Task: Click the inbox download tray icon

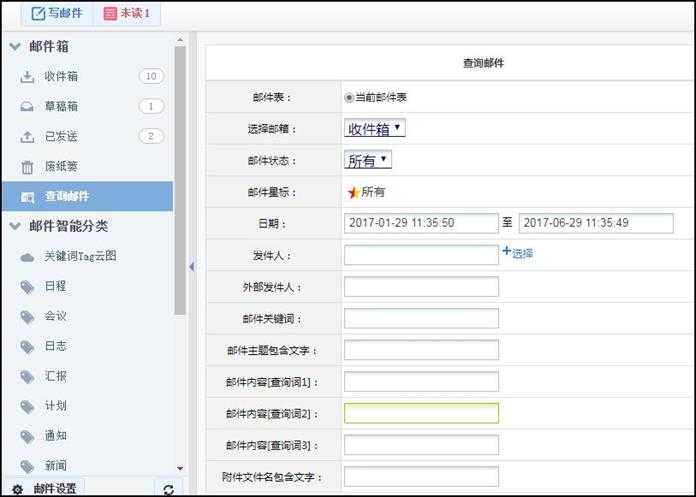Action: coord(27,76)
